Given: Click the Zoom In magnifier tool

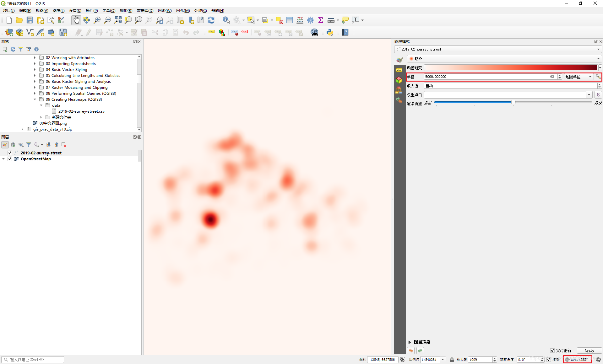Looking at the screenshot, I should point(97,20).
